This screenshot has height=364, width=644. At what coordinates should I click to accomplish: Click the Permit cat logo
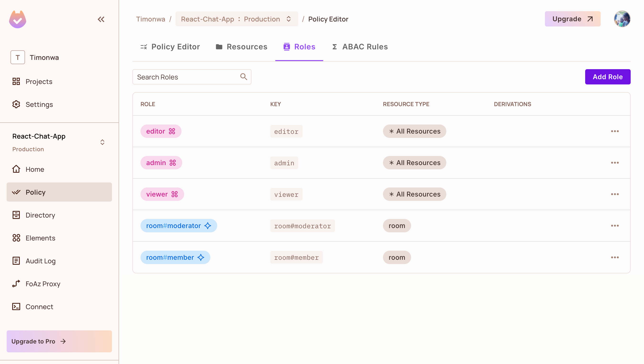(x=17, y=19)
